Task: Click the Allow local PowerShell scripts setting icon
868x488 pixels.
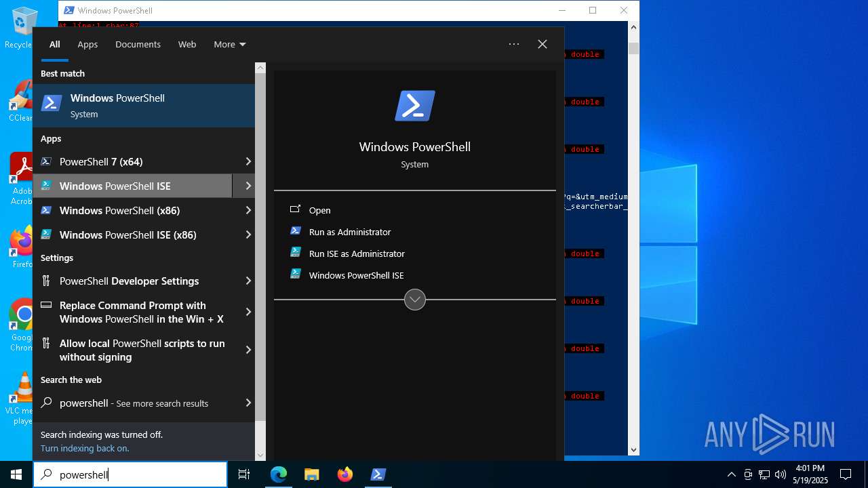Action: click(x=46, y=344)
